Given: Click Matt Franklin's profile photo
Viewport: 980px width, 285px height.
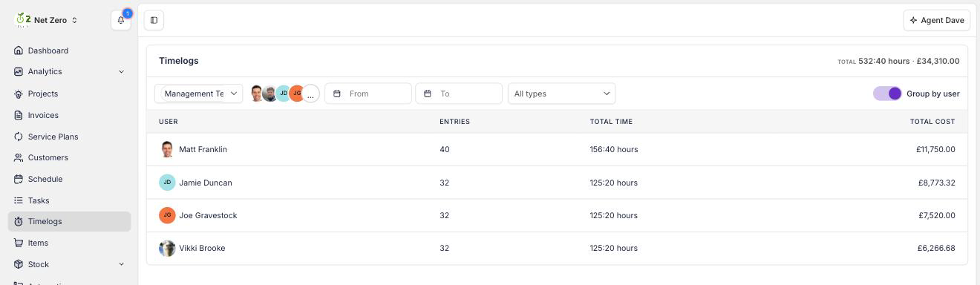Looking at the screenshot, I should [167, 149].
